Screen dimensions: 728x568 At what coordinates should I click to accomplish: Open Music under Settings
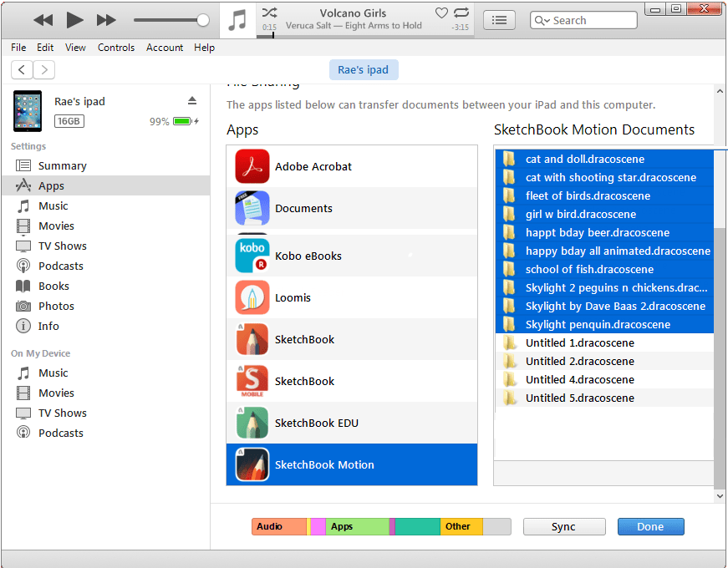click(x=106, y=205)
